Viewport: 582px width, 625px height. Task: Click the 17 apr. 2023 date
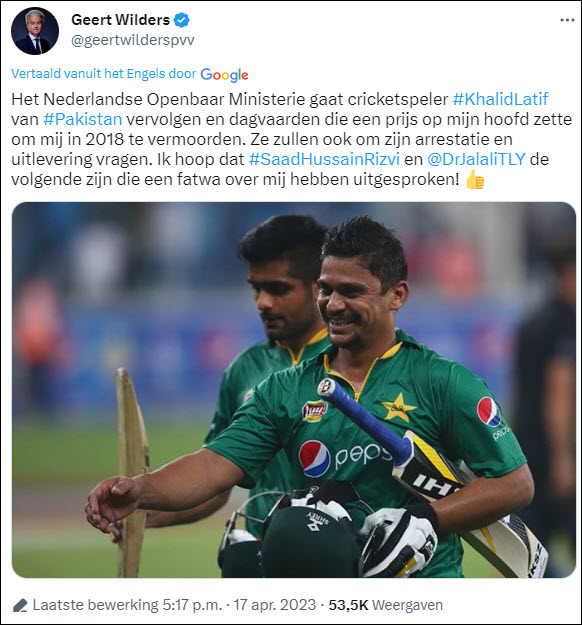pos(274,605)
